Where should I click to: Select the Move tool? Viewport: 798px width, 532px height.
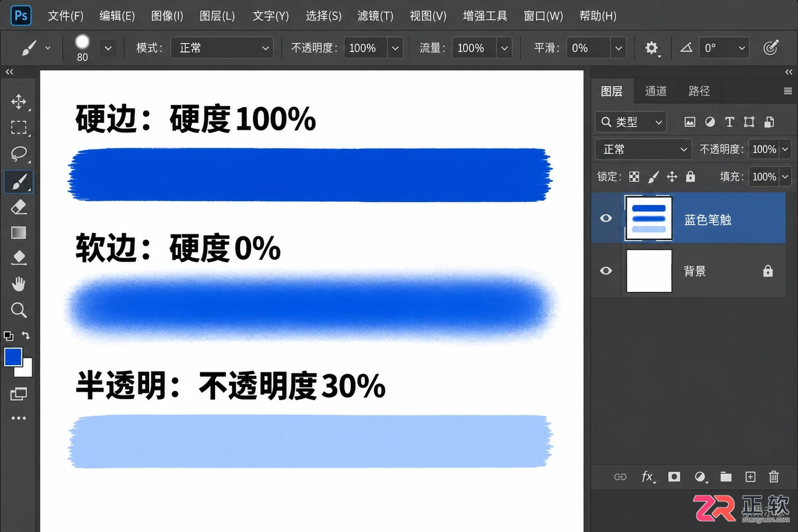tap(18, 101)
